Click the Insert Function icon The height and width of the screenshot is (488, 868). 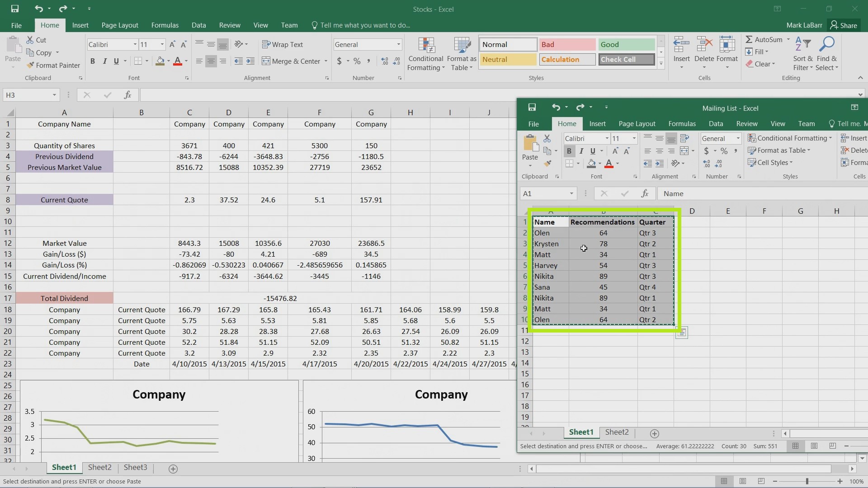(x=127, y=95)
